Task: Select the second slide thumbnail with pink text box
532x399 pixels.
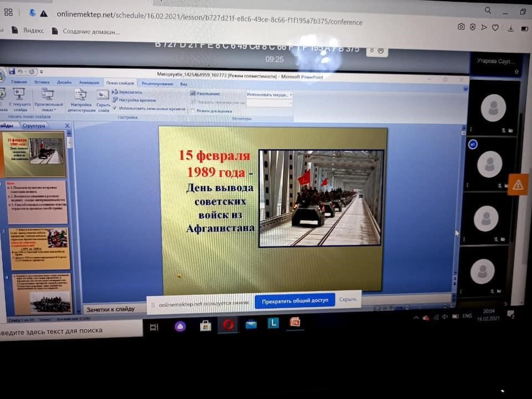Action: (37, 202)
